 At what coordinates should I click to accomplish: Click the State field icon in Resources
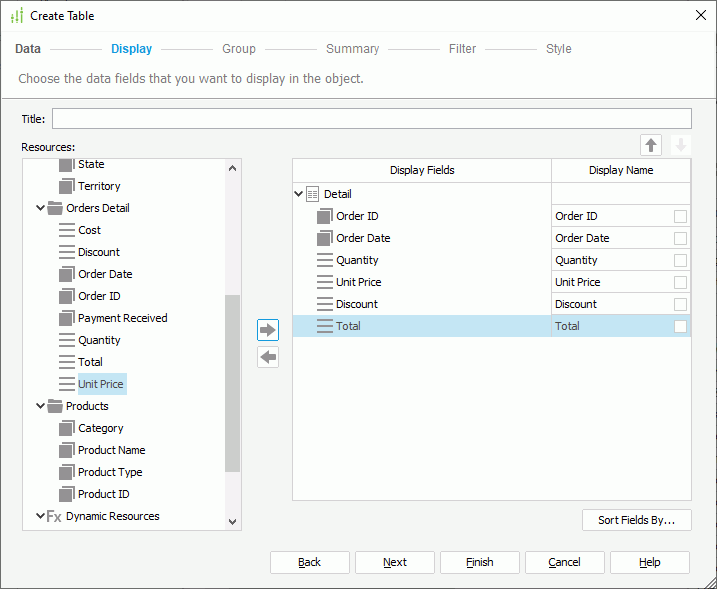67,164
